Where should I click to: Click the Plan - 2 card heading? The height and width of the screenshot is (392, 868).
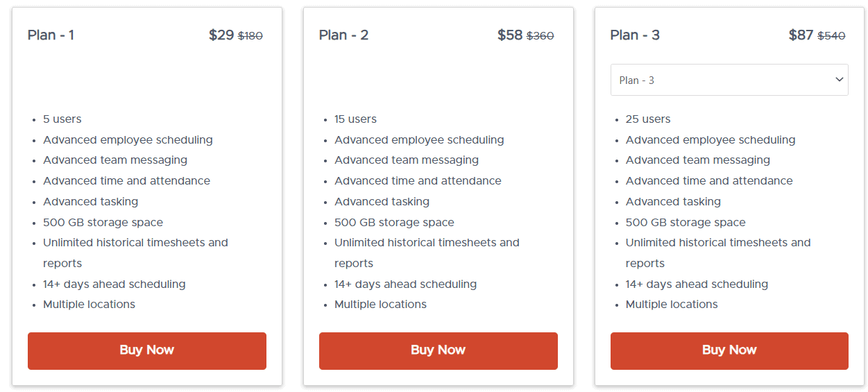pyautogui.click(x=343, y=35)
